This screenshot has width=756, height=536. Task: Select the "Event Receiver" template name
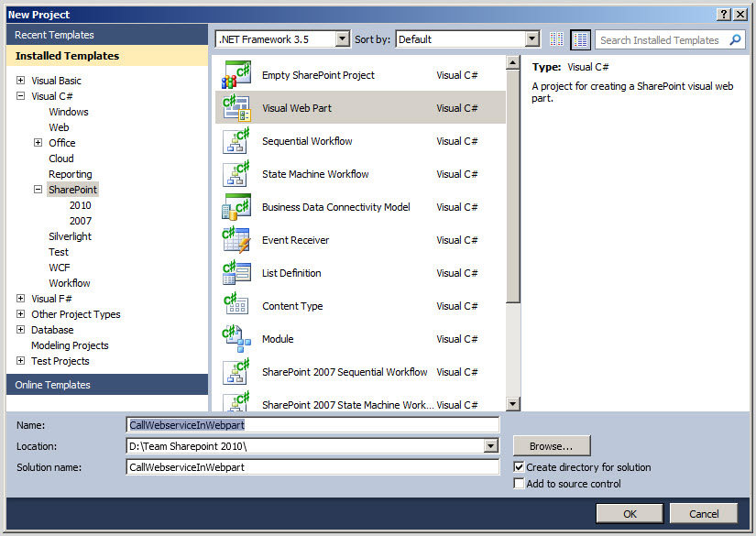pyautogui.click(x=295, y=240)
